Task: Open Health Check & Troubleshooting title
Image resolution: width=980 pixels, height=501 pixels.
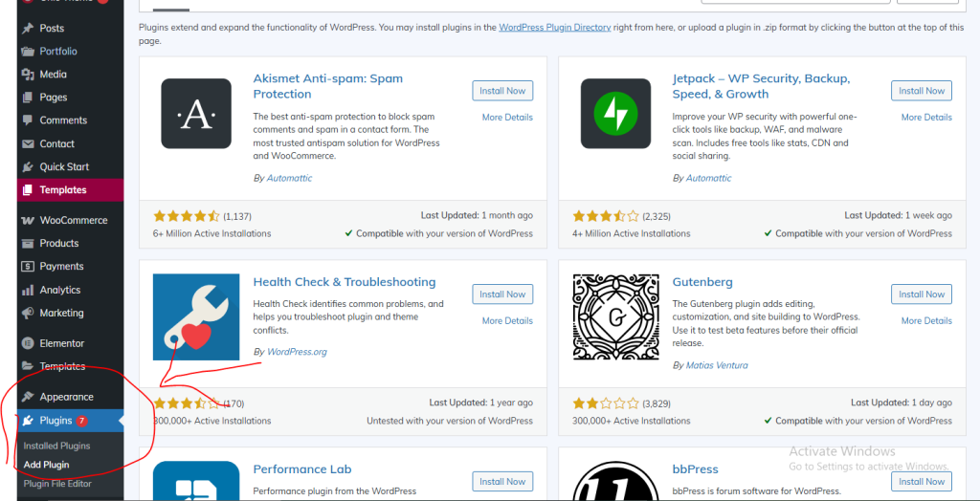Action: click(345, 282)
